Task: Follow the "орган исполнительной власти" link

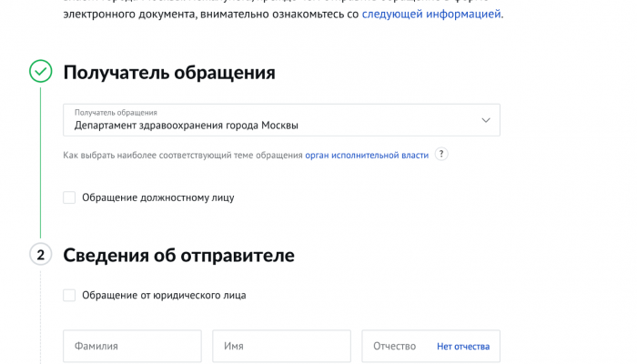Action: pos(367,156)
